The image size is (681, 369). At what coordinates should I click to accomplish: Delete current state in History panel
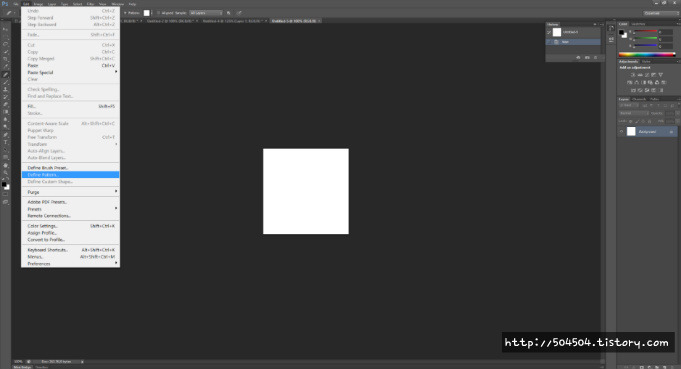595,57
